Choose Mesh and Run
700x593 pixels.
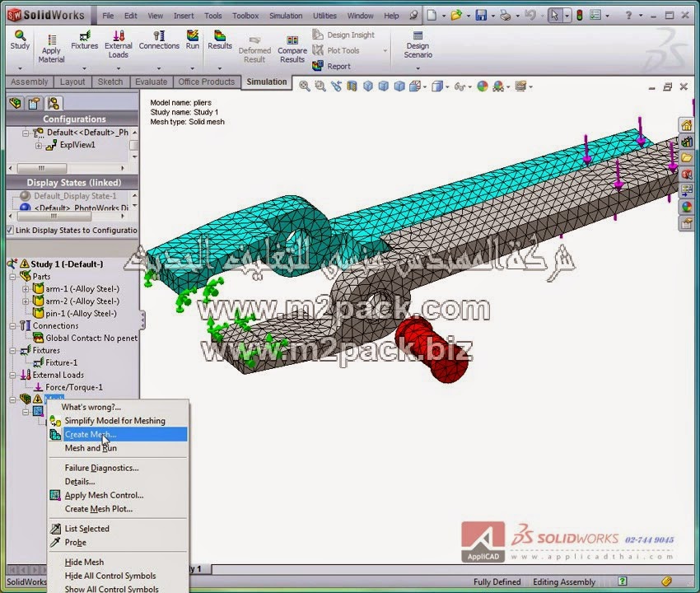[x=118, y=448]
